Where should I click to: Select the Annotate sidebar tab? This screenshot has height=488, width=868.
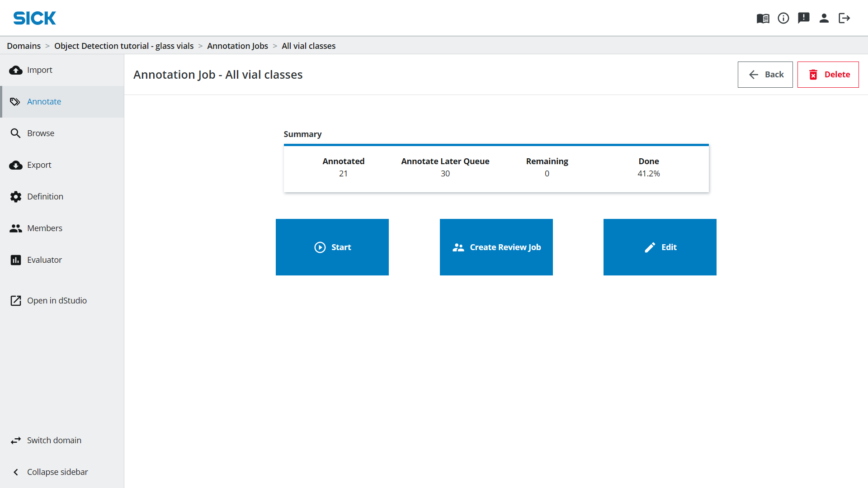pos(44,101)
